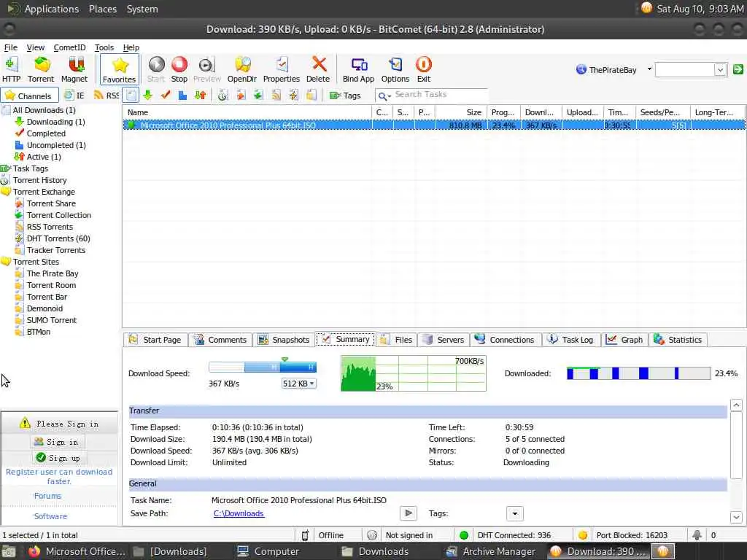Click the Bind App toolbar icon
This screenshot has height=560, width=747.
(359, 69)
